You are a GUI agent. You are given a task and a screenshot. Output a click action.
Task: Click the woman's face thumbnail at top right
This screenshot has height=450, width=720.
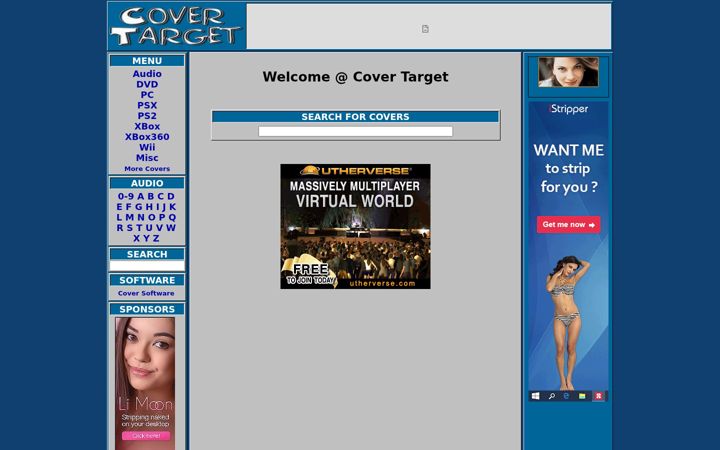point(568,72)
